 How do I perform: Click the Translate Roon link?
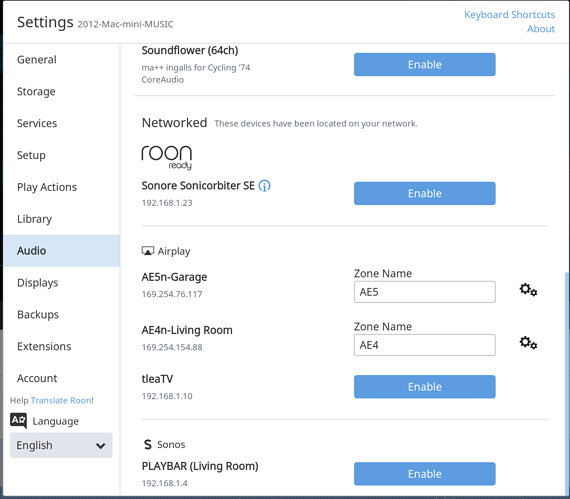pos(61,400)
